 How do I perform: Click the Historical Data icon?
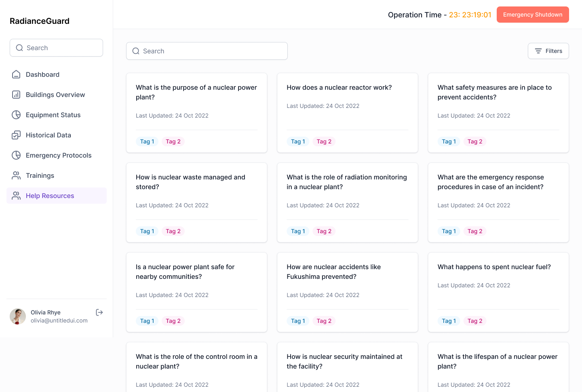click(16, 135)
